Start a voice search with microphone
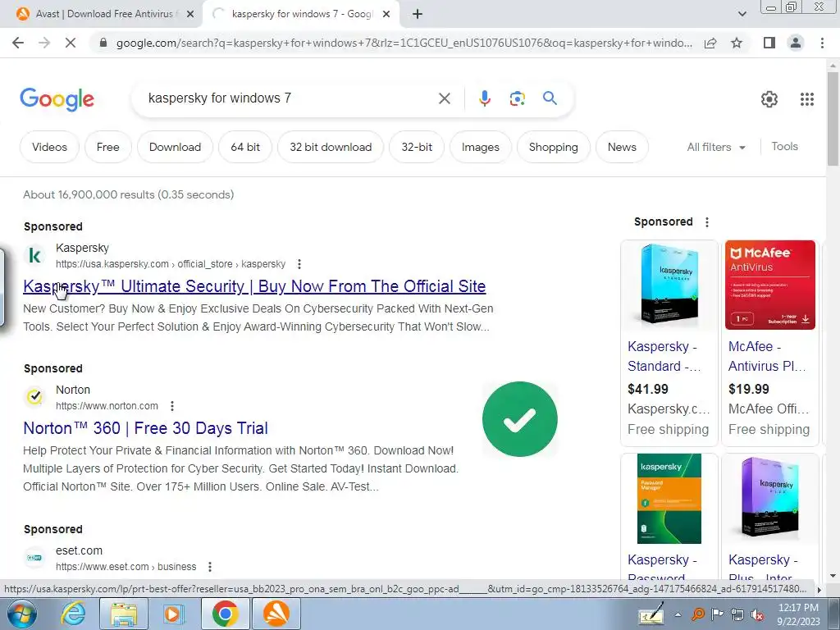 click(x=484, y=98)
